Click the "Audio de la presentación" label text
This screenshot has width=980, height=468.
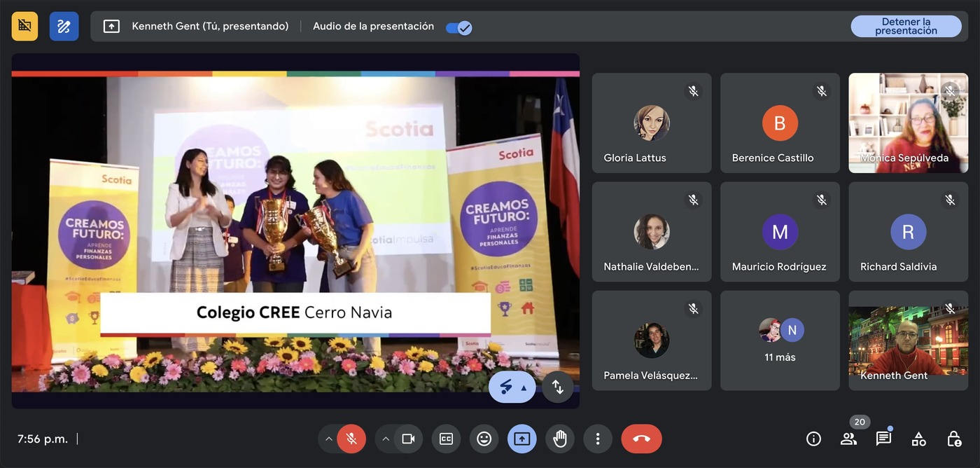tap(373, 26)
